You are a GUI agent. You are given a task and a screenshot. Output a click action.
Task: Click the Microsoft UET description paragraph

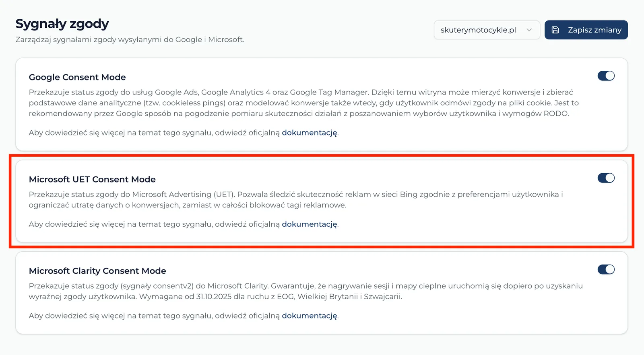click(x=296, y=200)
